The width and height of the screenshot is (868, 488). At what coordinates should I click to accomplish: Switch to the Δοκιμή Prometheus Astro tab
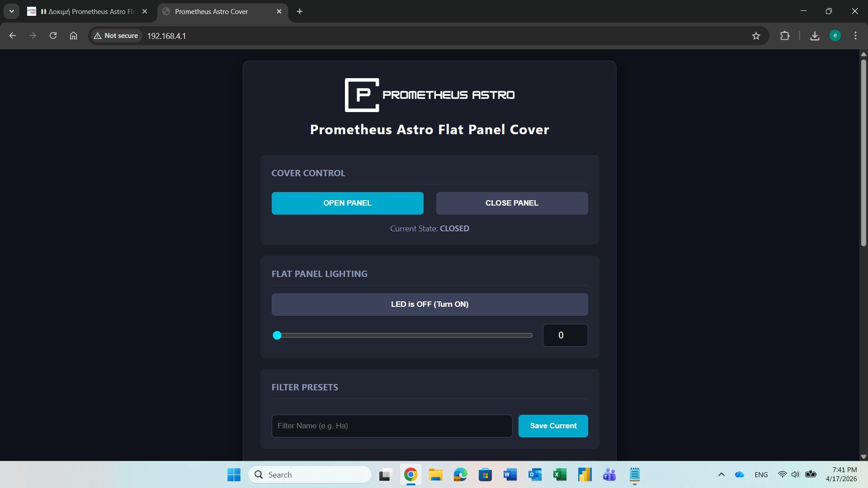[x=86, y=12]
